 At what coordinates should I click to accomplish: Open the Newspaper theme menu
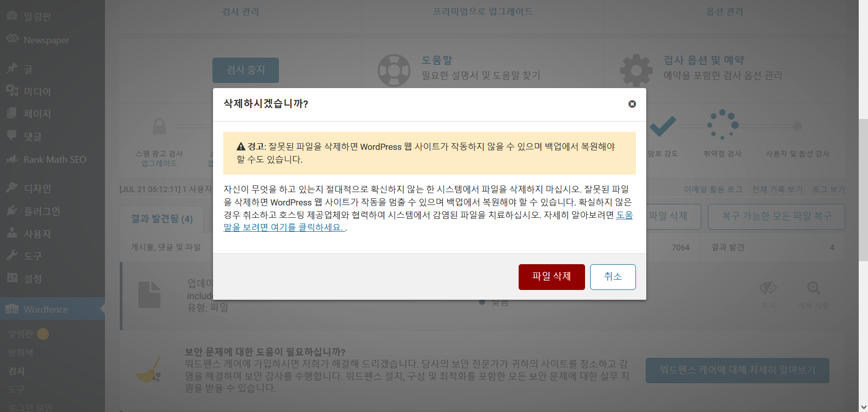[46, 40]
